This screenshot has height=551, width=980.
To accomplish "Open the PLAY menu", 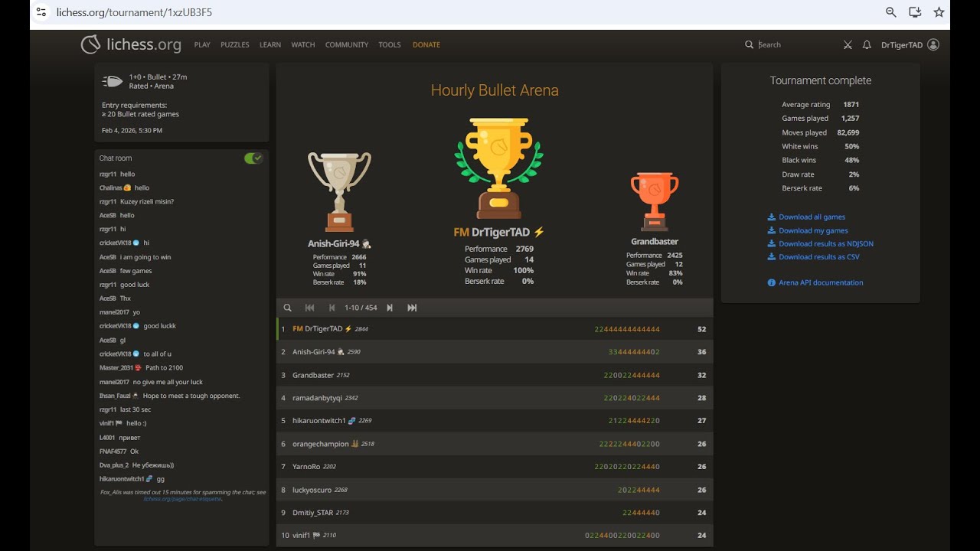I will click(202, 45).
